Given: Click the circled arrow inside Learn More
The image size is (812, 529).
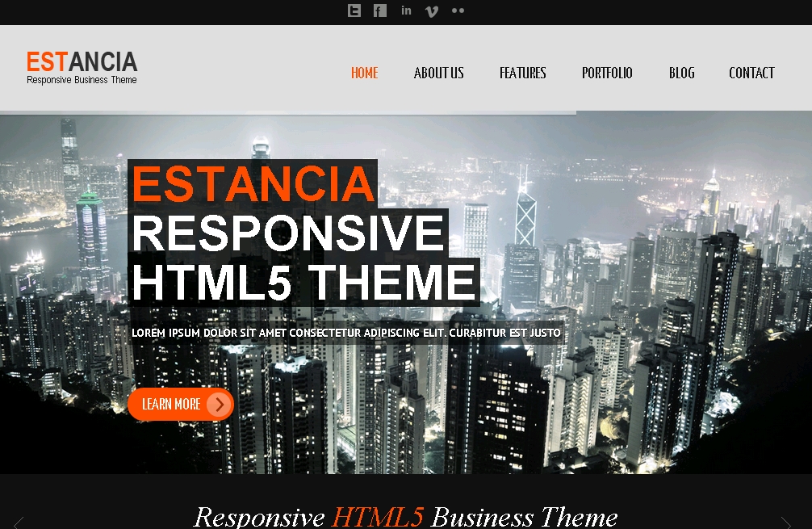Looking at the screenshot, I should click(x=218, y=405).
